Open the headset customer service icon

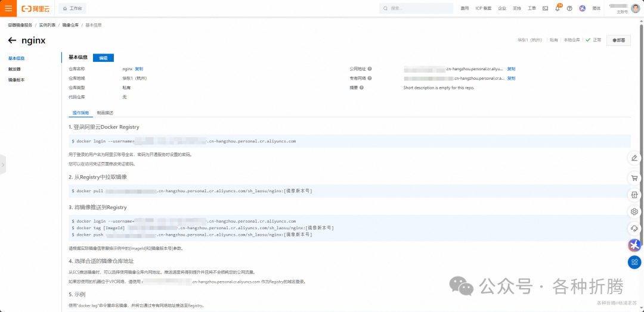click(634, 228)
